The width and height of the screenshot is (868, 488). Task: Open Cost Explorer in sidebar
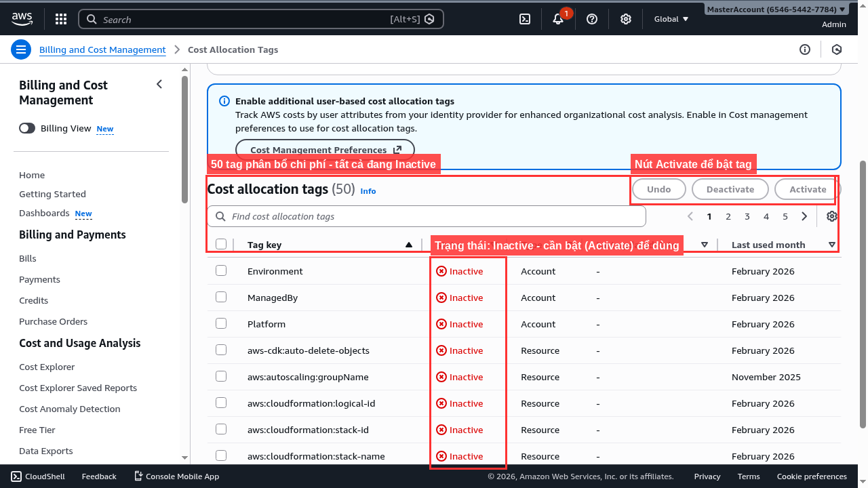point(47,367)
